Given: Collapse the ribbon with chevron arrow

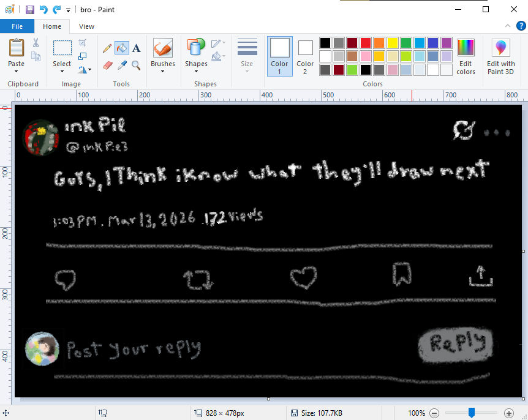Looking at the screenshot, I should [508, 26].
